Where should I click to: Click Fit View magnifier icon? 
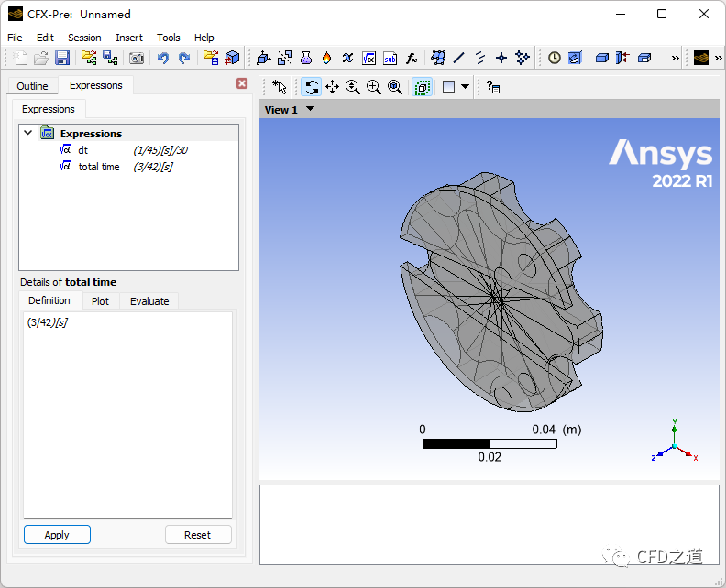(395, 87)
